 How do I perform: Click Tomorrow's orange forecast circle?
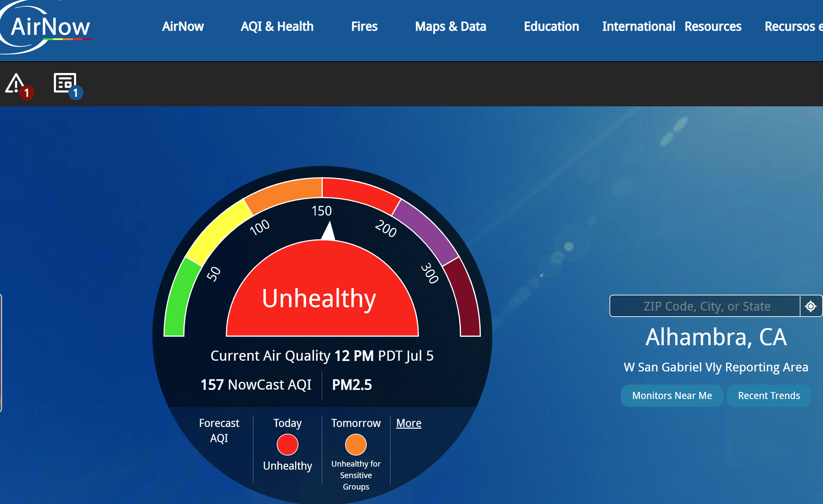[356, 444]
